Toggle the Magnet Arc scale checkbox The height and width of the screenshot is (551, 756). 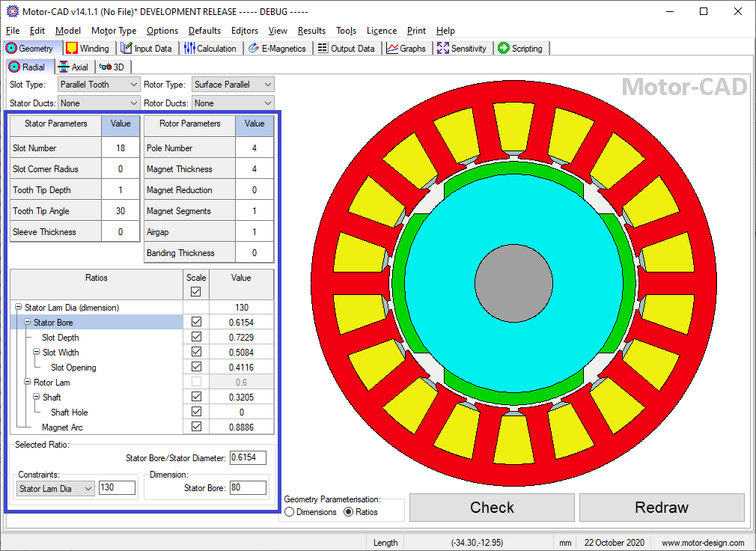(x=196, y=426)
